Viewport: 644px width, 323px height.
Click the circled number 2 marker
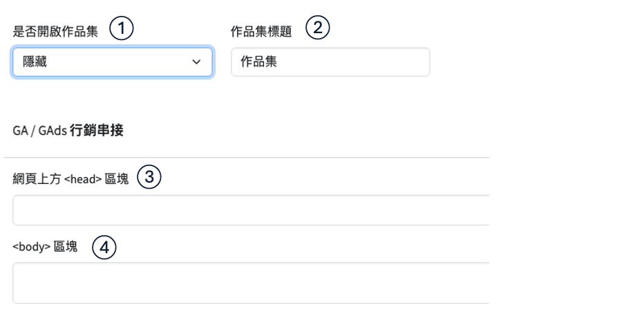point(319,28)
